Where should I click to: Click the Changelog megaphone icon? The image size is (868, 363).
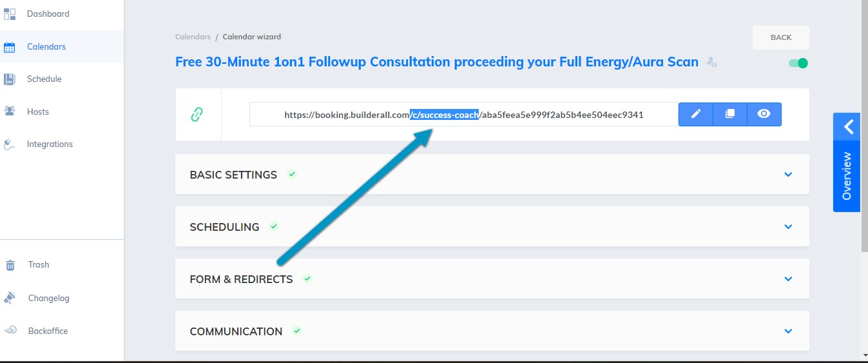coord(10,298)
